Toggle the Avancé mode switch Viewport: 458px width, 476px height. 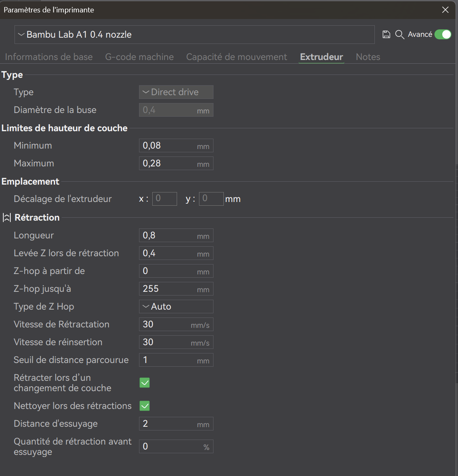tap(443, 35)
